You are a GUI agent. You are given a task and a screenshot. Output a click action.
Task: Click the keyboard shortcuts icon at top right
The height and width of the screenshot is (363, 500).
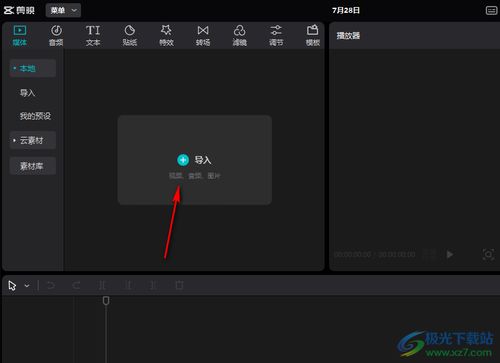coord(491,10)
